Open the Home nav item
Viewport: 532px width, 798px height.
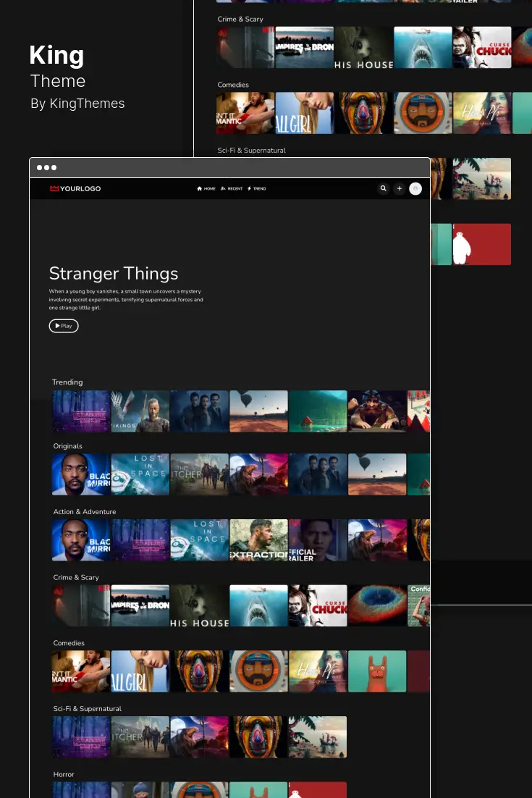(x=206, y=189)
